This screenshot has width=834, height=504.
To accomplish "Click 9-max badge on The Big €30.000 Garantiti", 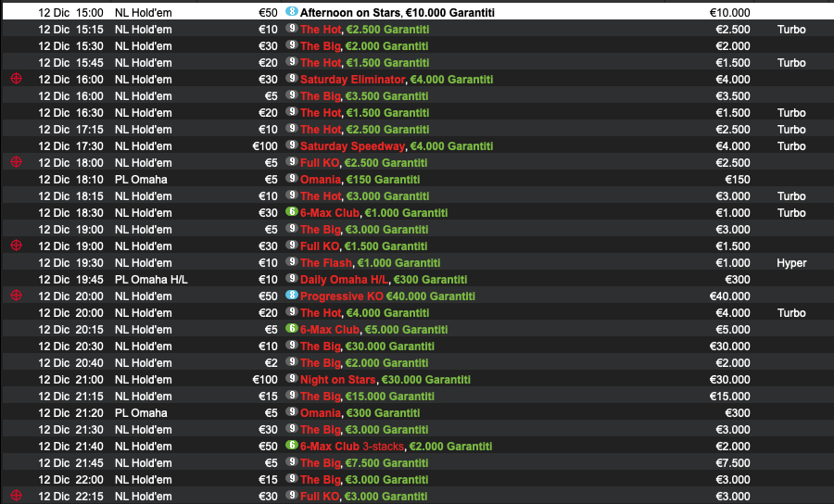I will (x=292, y=345).
